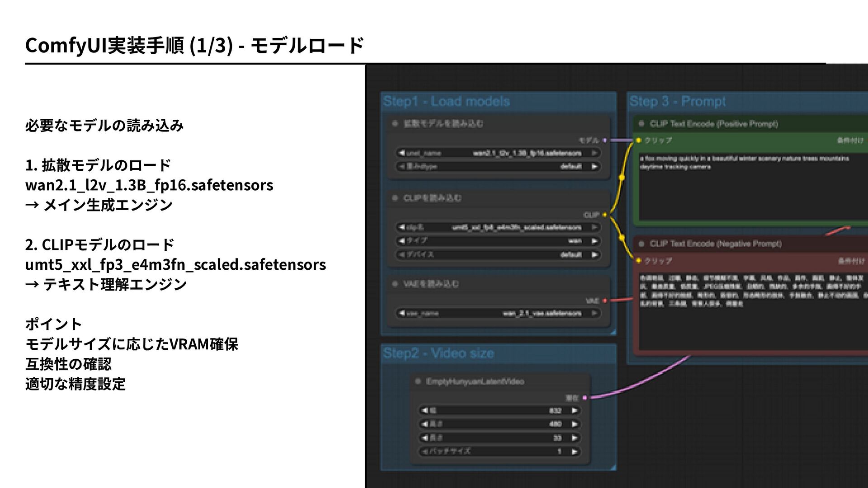Click the クリップ input port on Negative Prompt node

(x=638, y=261)
